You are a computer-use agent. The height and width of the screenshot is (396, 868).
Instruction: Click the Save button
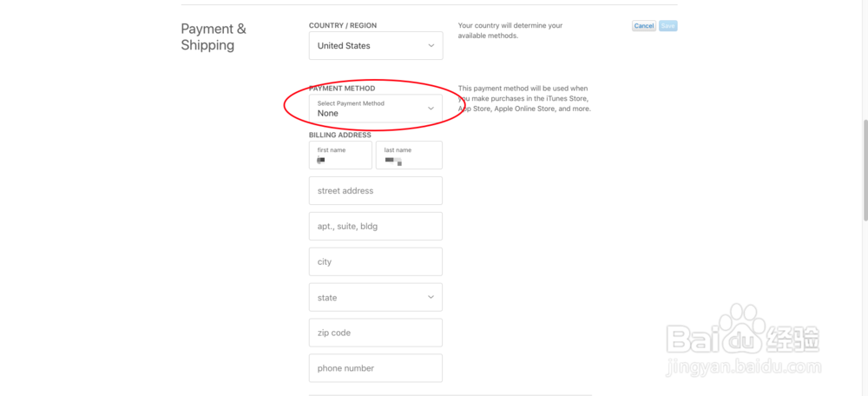click(x=667, y=26)
